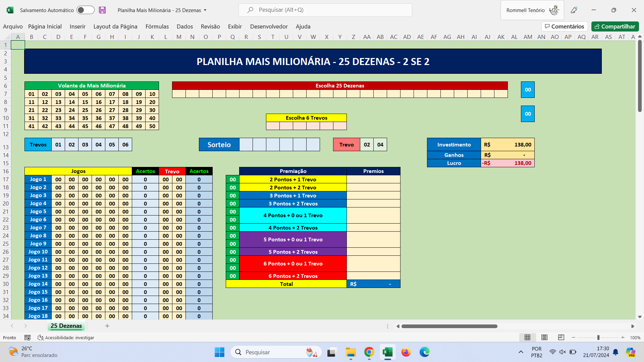Click the first Escolha 25 Dezenas input cell

(x=179, y=94)
